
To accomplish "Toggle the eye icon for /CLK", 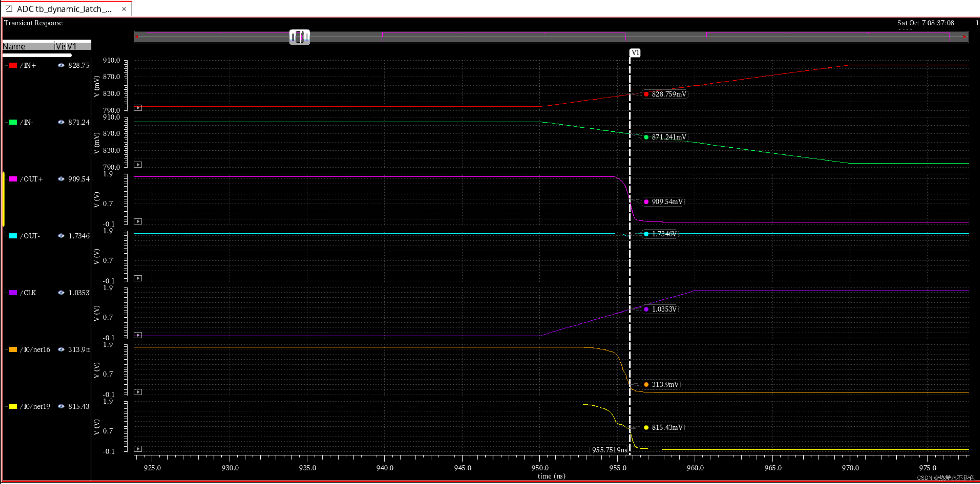I will point(61,293).
